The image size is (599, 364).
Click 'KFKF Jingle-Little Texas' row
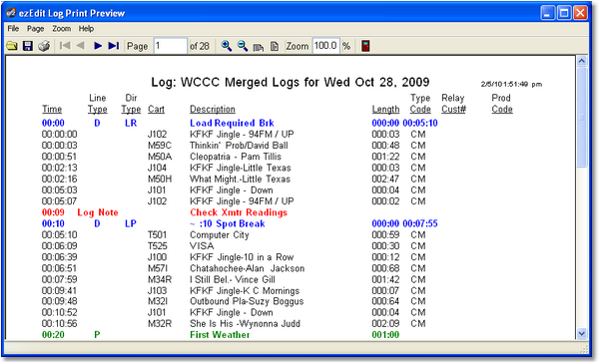(x=241, y=168)
